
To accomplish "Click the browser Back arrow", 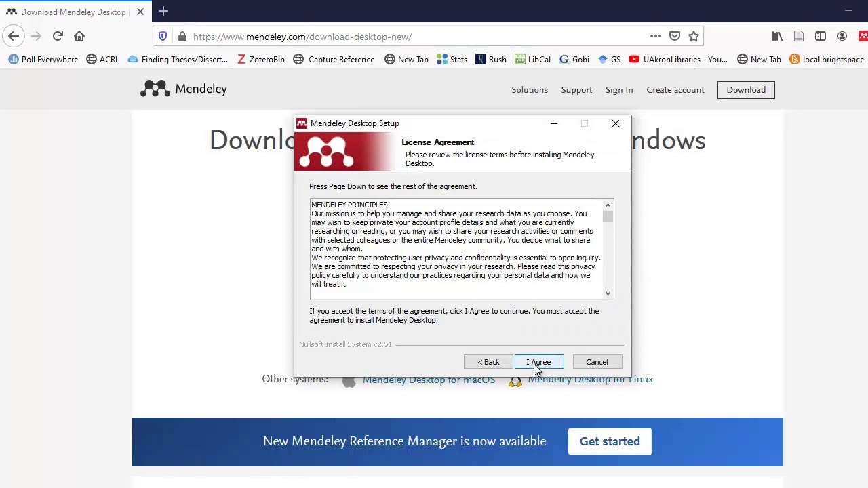I will 14,37.
